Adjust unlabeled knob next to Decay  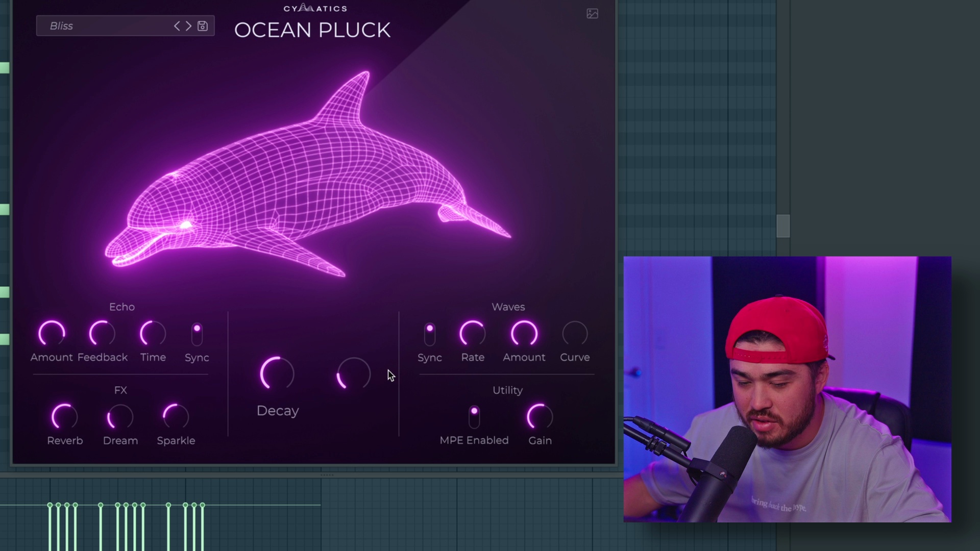353,374
